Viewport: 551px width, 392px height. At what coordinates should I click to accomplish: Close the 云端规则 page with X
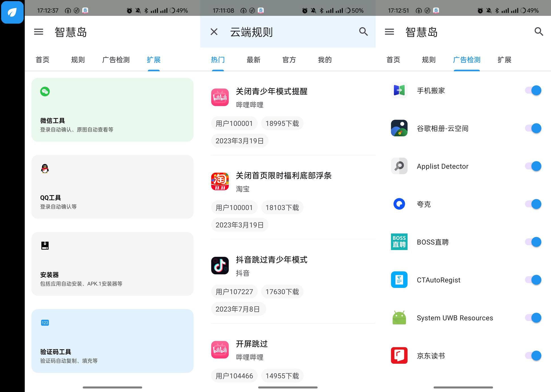coord(214,32)
